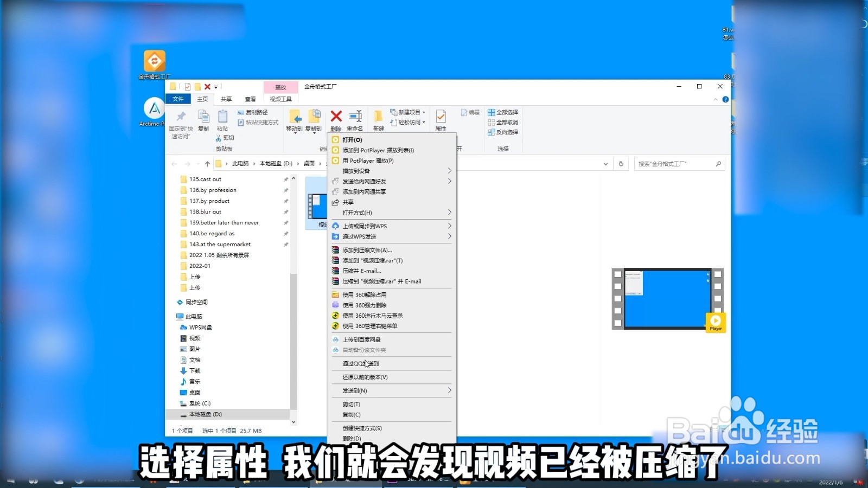Click the 搜索"金舟格式工厂" search field
868x488 pixels.
(x=679, y=164)
